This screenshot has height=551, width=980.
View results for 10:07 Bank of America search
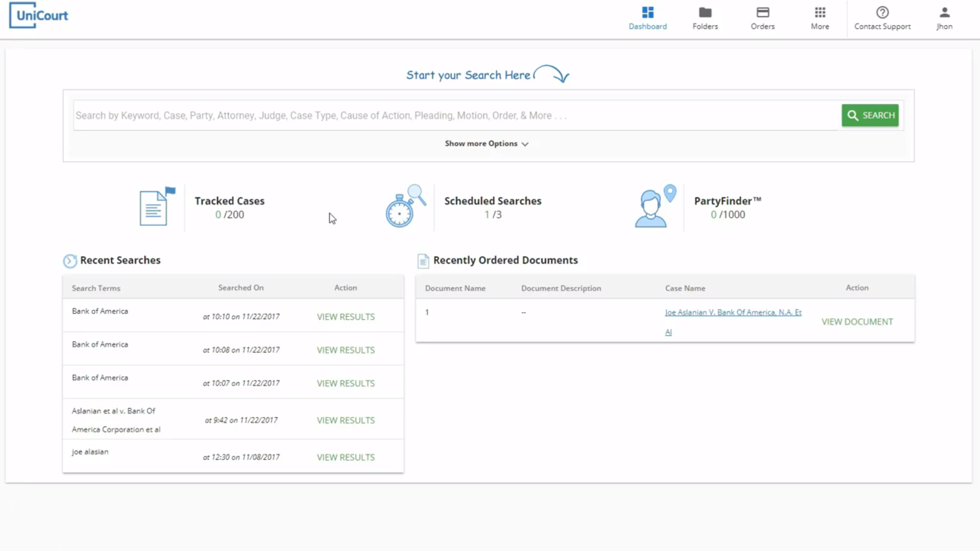click(x=346, y=383)
